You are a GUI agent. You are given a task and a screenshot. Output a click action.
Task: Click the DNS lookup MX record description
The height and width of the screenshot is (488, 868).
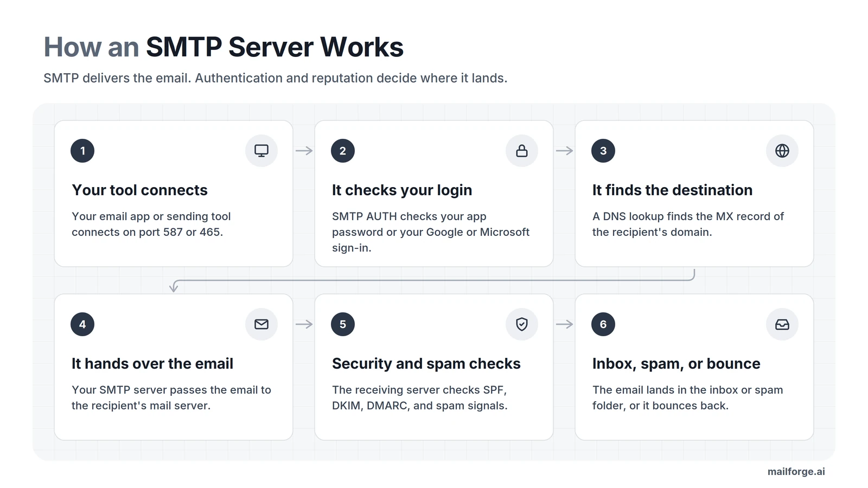point(688,224)
